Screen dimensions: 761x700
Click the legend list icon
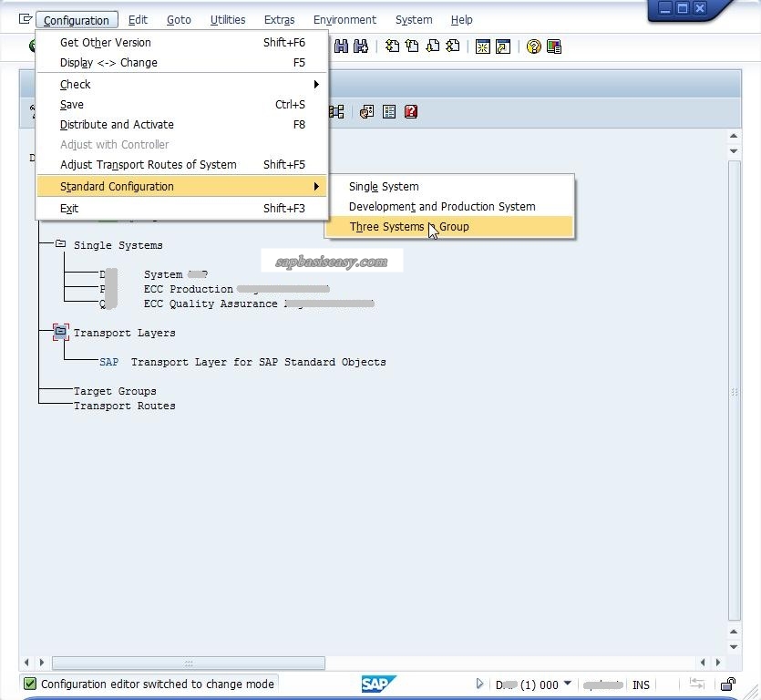[389, 112]
